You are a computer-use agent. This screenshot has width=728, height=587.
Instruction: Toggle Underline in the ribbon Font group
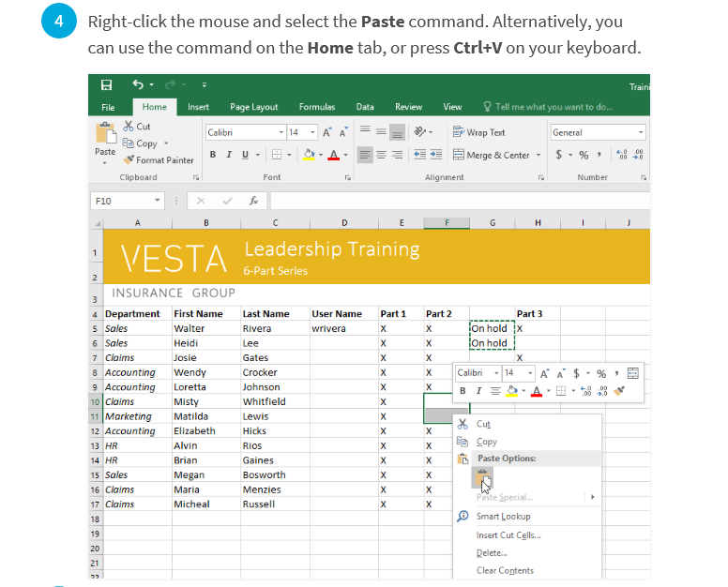click(245, 155)
